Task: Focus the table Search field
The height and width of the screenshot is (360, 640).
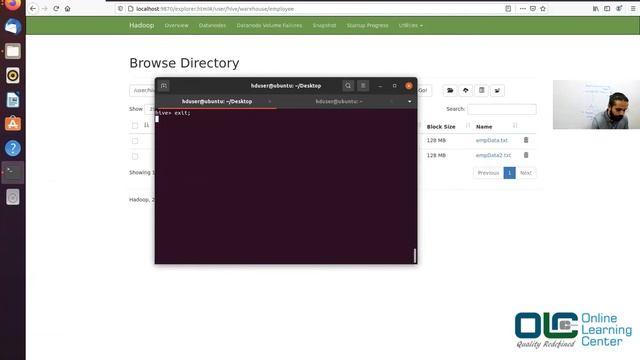Action: (x=502, y=109)
